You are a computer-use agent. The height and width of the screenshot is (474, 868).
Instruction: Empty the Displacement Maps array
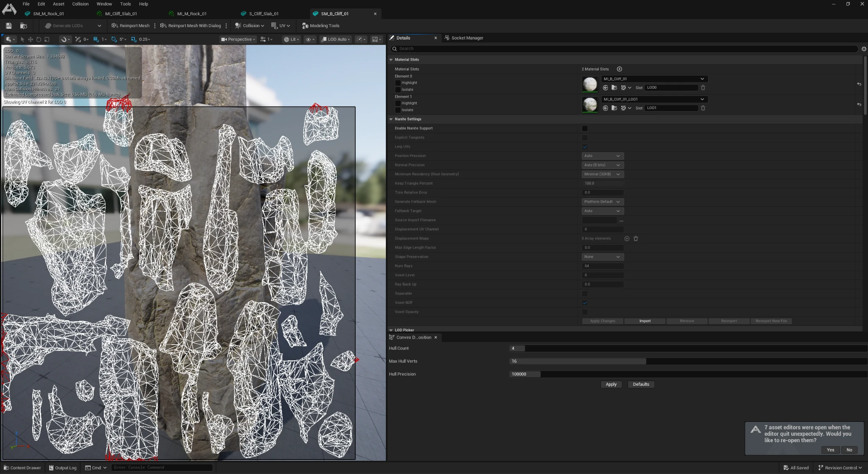click(636, 238)
